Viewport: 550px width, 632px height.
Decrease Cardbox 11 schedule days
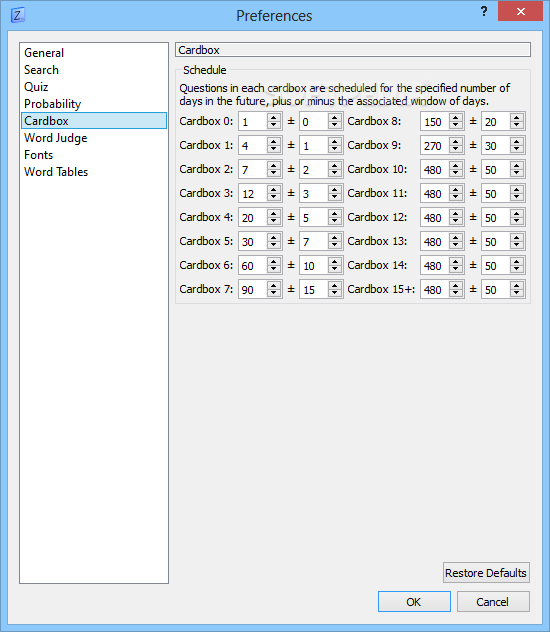pos(456,197)
